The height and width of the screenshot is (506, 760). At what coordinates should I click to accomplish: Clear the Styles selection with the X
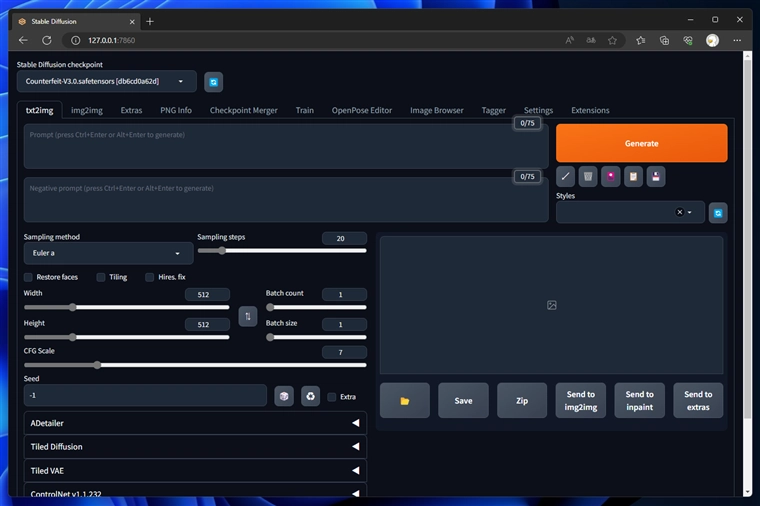[x=680, y=212]
